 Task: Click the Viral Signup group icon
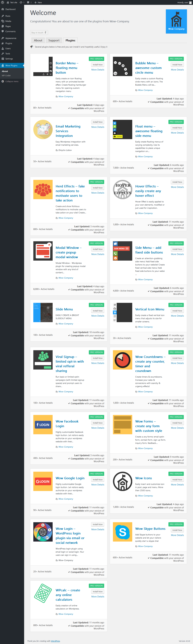pos(43,360)
